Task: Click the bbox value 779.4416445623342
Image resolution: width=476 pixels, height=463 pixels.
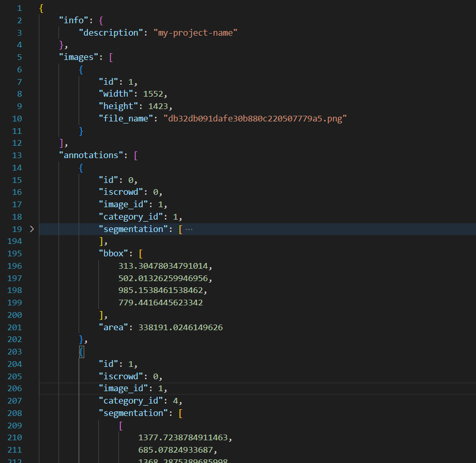Action: coord(161,303)
